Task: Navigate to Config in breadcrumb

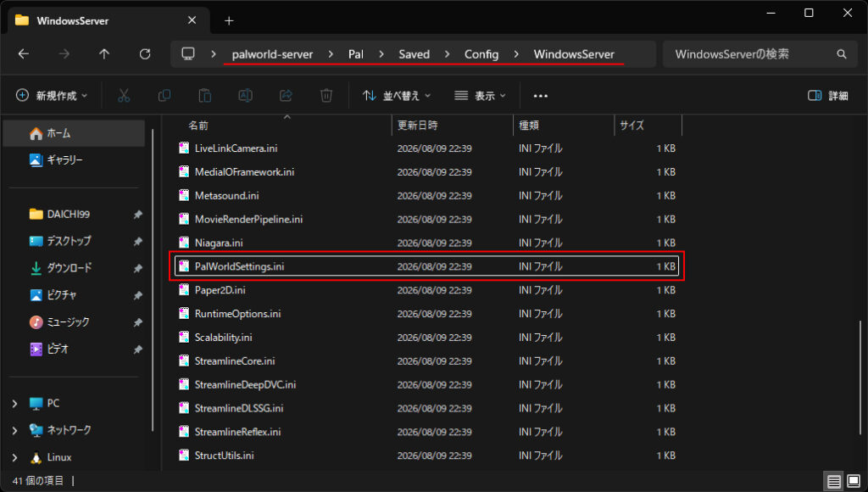Action: coord(481,54)
